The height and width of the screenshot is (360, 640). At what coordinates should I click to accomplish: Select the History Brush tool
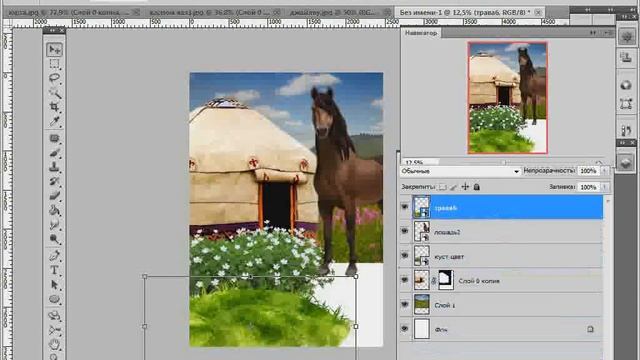click(54, 181)
